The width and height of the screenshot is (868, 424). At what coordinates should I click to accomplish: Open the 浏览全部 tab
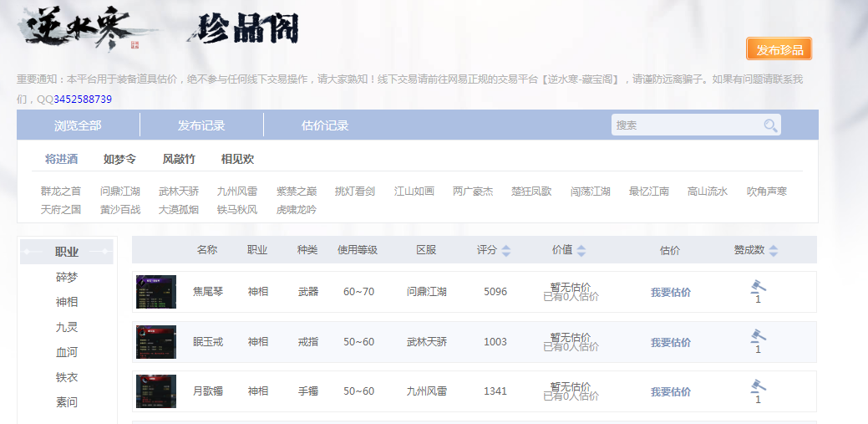tap(78, 125)
